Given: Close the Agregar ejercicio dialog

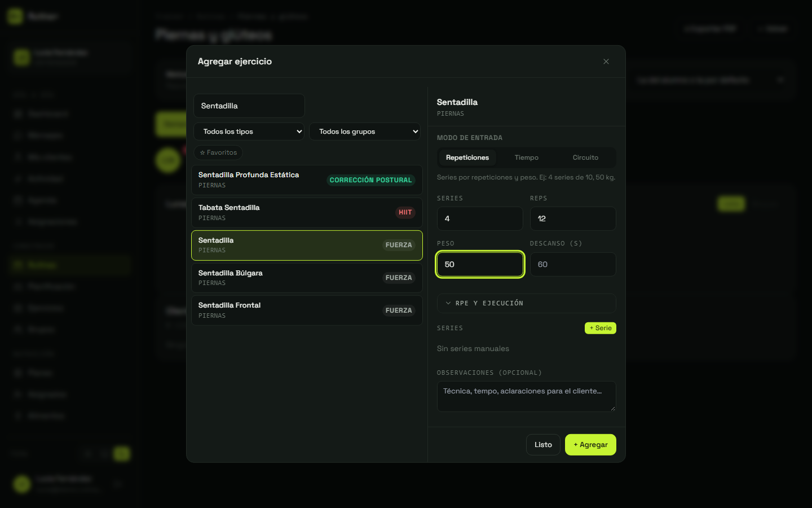Looking at the screenshot, I should [x=606, y=62].
